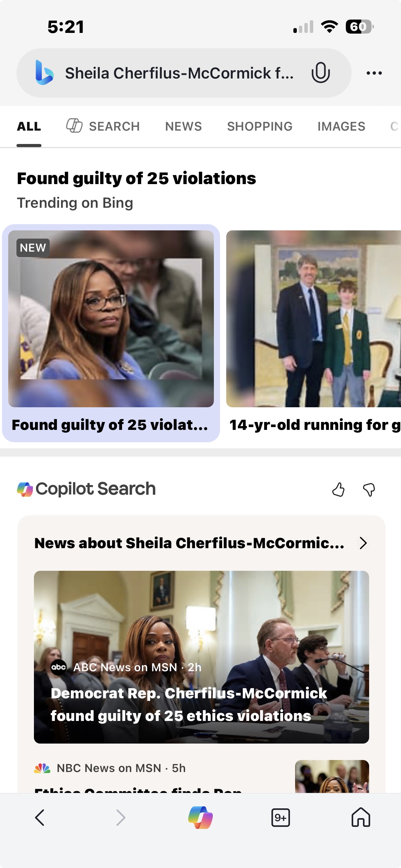The image size is (401, 868).
Task: Select the Copilot SEARCH tab
Action: (103, 126)
